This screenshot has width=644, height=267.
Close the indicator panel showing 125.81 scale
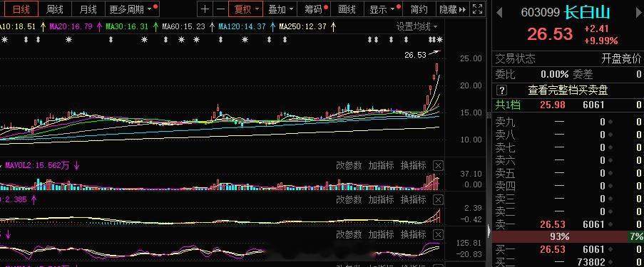pyautogui.click(x=439, y=234)
